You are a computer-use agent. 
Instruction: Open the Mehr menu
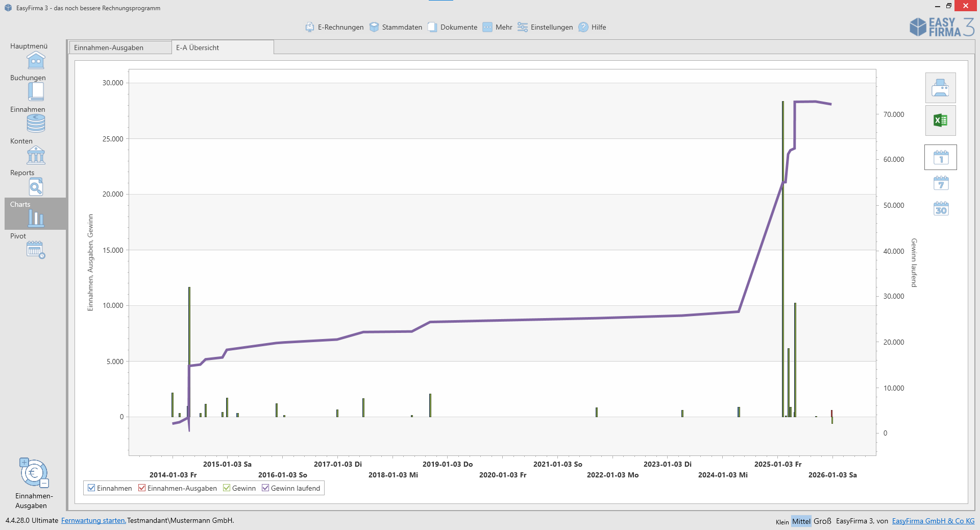point(497,27)
